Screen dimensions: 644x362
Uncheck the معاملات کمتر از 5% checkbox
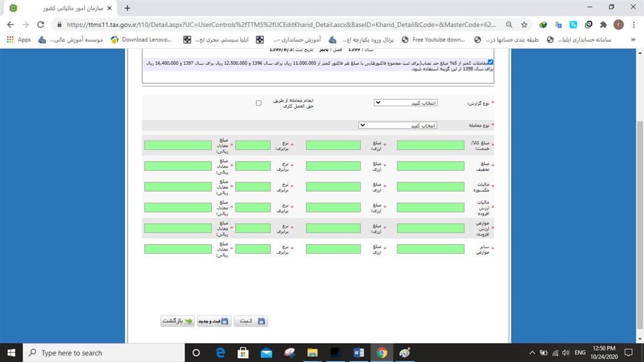point(490,62)
